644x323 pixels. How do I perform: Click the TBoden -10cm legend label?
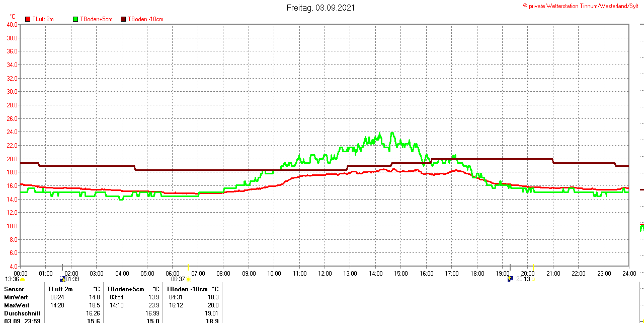145,19
